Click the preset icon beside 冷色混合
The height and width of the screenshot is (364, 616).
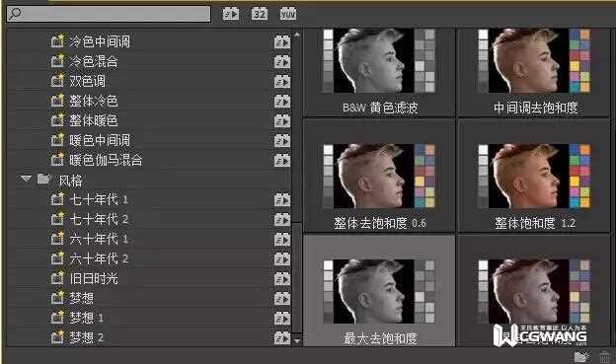tap(57, 61)
